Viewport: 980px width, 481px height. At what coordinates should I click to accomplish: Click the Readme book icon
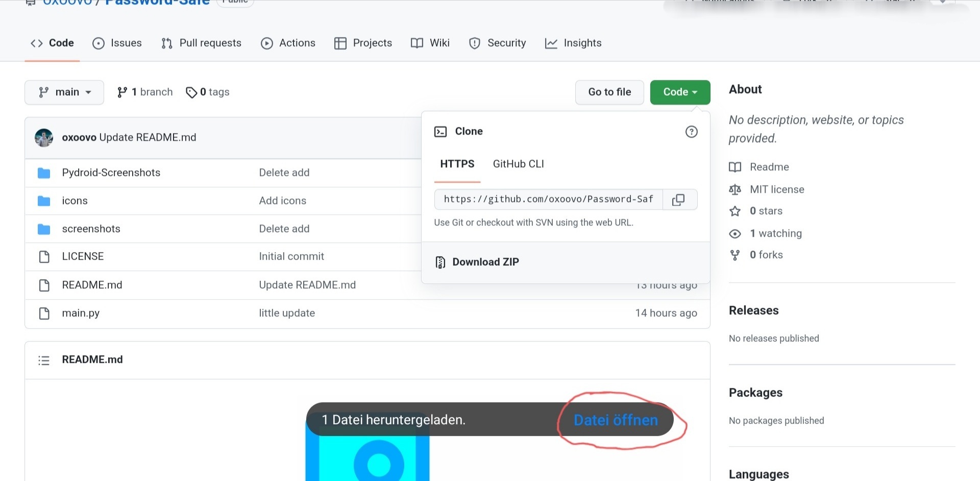[x=735, y=167]
